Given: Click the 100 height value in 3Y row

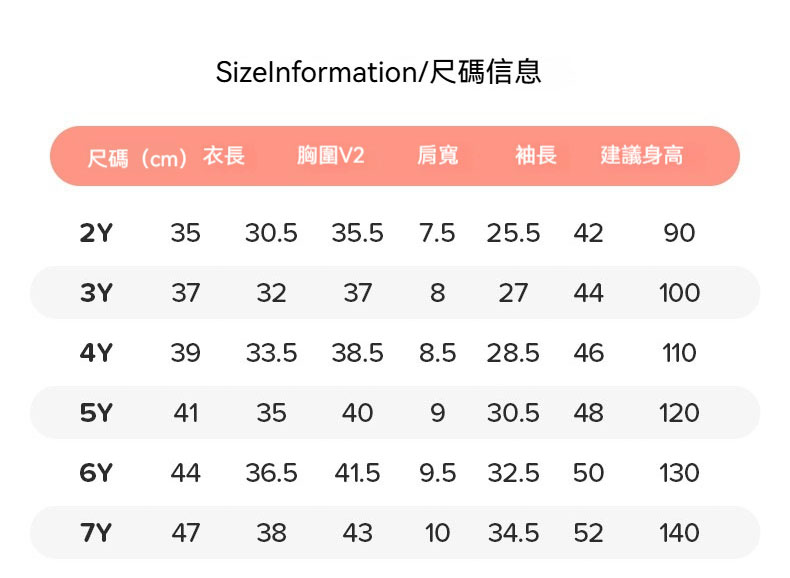Looking at the screenshot, I should point(679,293).
